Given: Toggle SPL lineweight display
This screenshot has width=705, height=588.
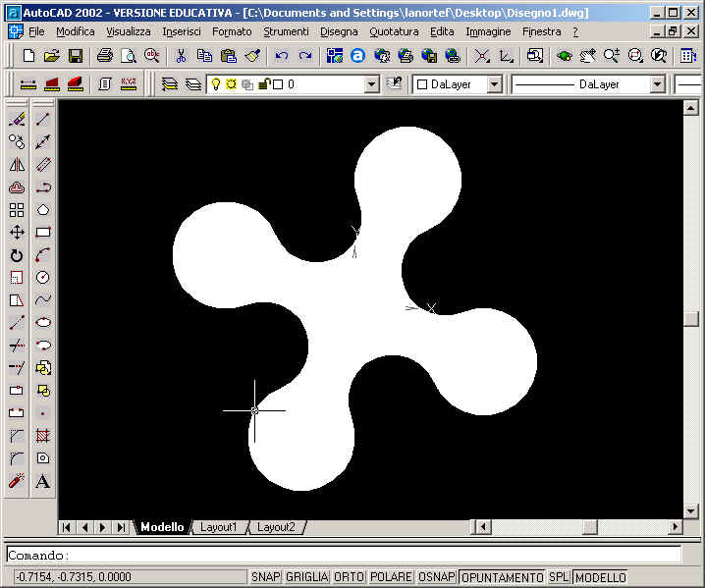Looking at the screenshot, I should (x=559, y=577).
